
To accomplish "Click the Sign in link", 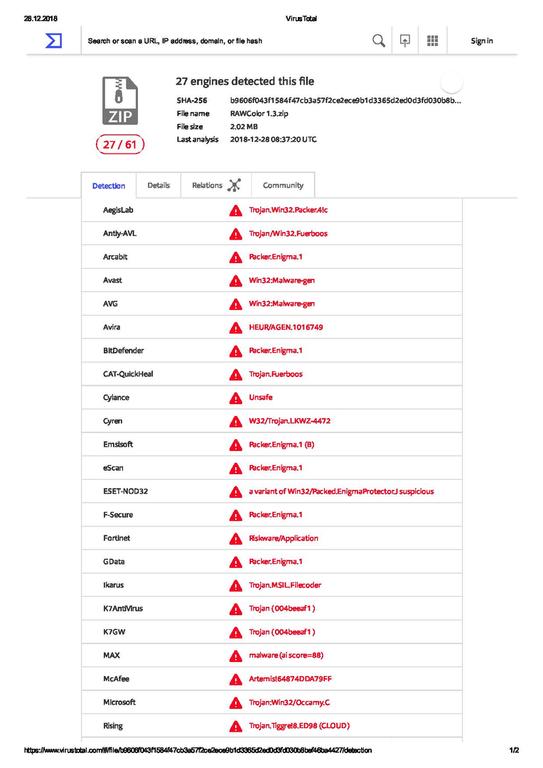I will click(x=482, y=41).
